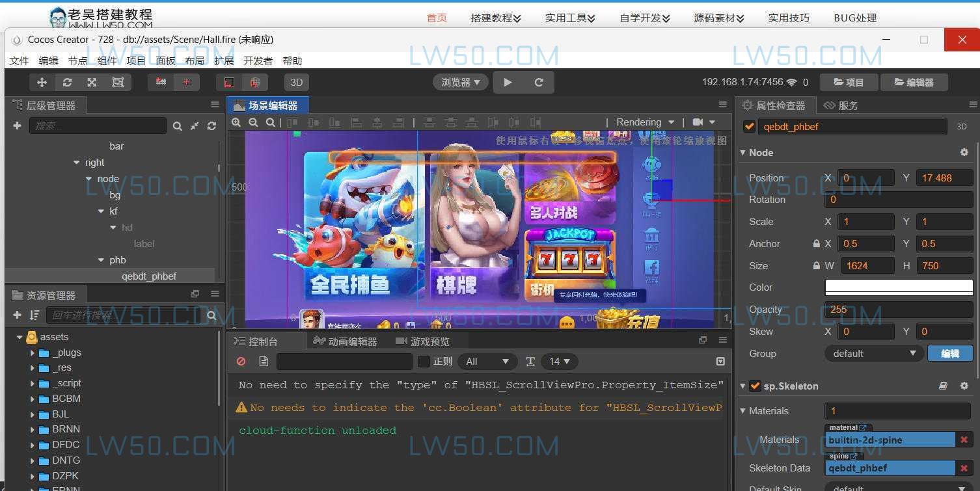Toggle the regex checkbox in console

click(x=424, y=362)
